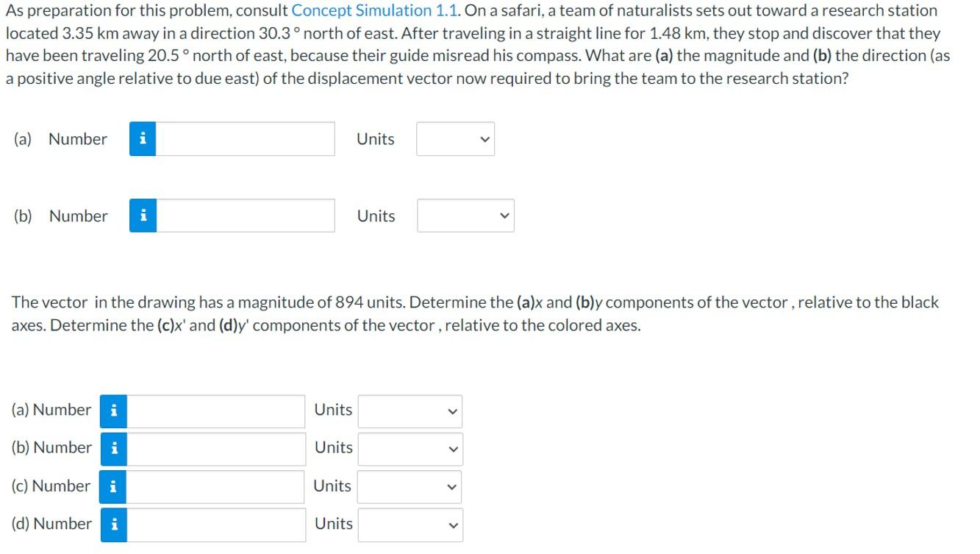980x554 pixels.
Task: Select the x' component (c) input field
Action: click(215, 486)
